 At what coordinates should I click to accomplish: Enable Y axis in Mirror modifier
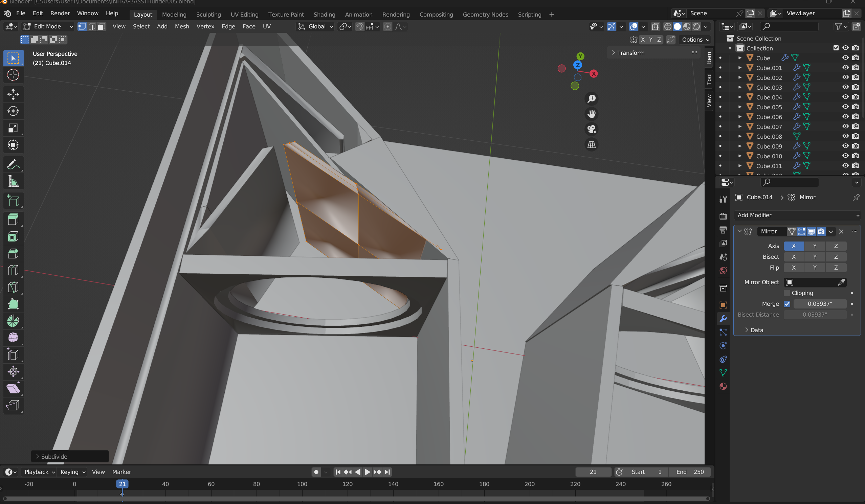click(815, 246)
